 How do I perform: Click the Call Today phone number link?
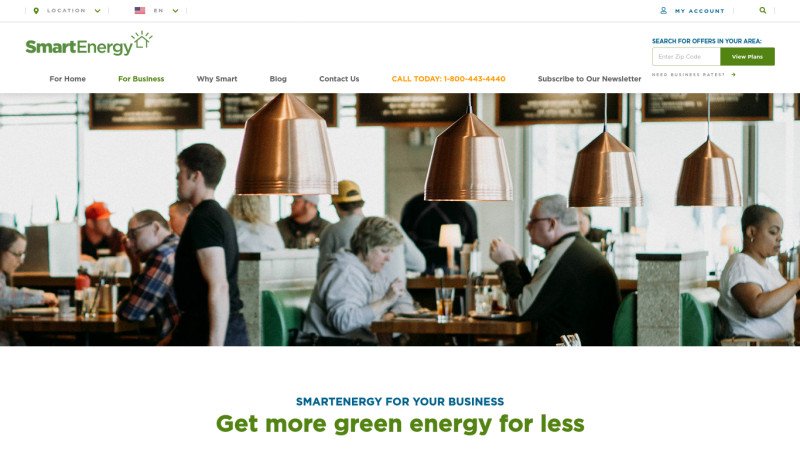pyautogui.click(x=448, y=79)
